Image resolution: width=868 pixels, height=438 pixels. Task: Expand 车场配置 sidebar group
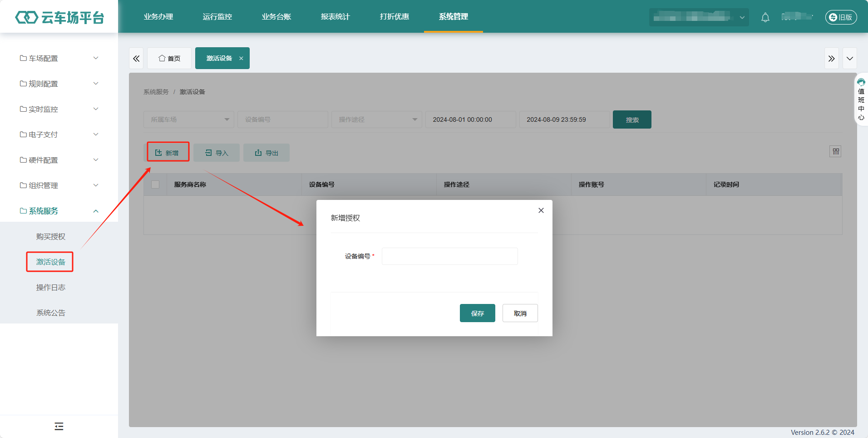coord(59,58)
